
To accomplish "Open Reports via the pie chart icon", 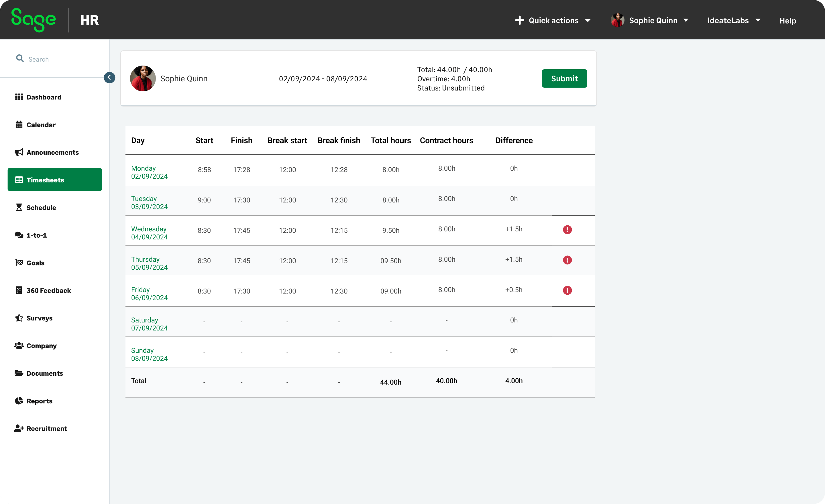I will pyautogui.click(x=19, y=401).
